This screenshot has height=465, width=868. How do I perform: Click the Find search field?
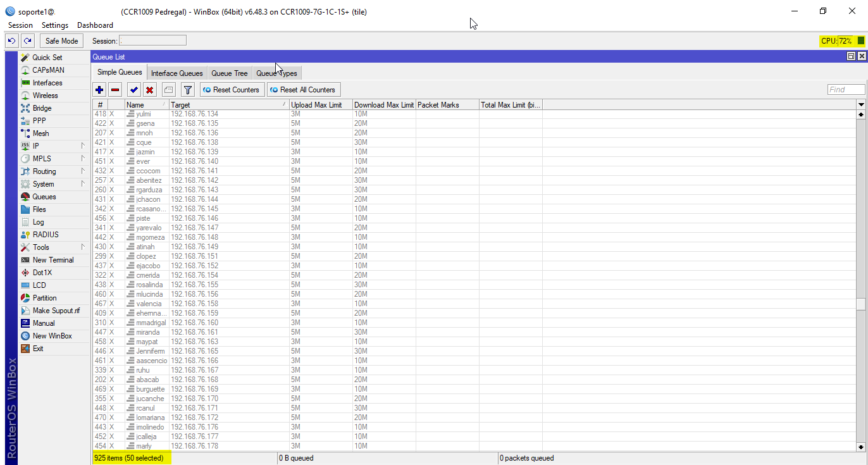click(x=845, y=90)
